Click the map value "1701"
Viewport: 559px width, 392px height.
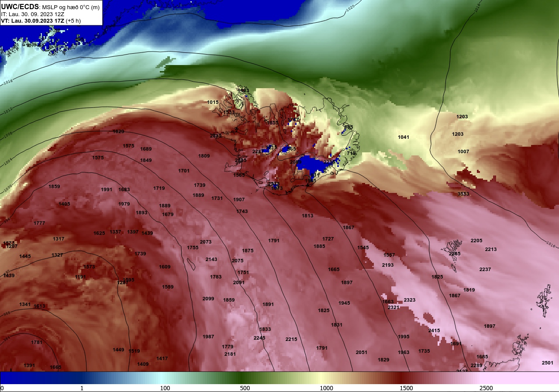[x=184, y=171]
